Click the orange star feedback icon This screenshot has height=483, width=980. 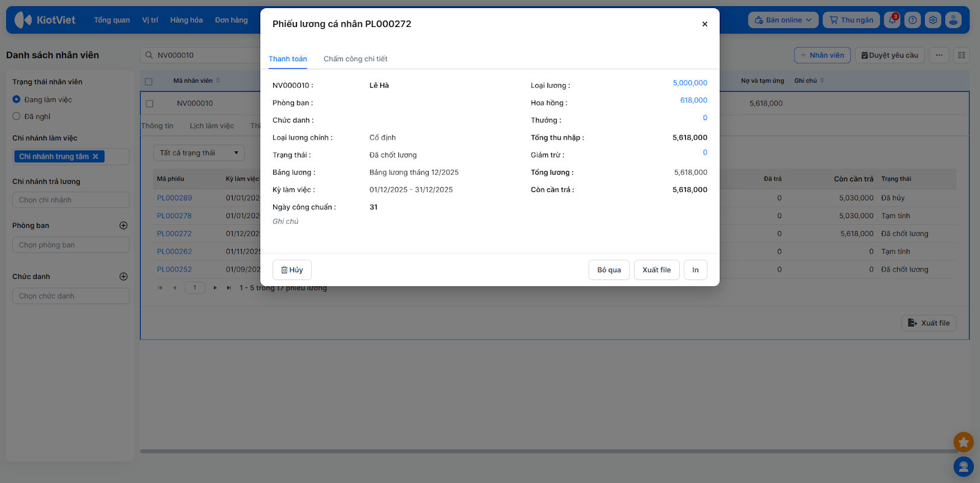coord(963,441)
